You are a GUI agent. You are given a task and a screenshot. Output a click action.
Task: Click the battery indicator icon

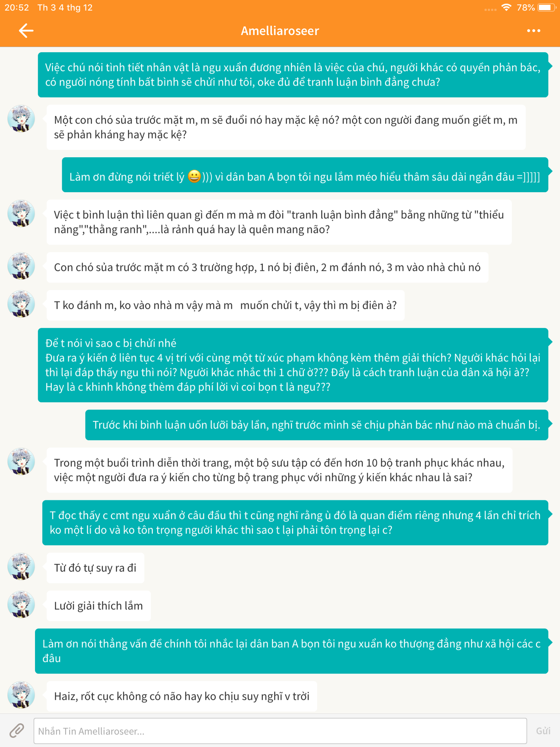[546, 7]
